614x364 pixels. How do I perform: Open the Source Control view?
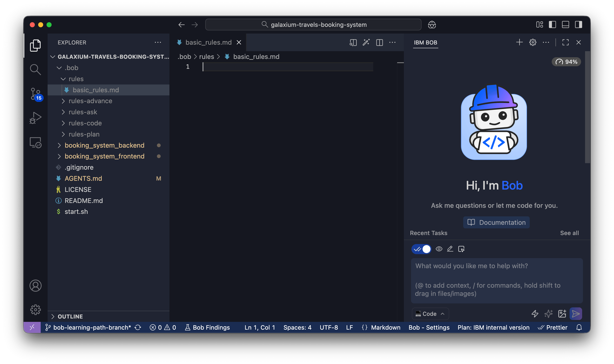(36, 94)
